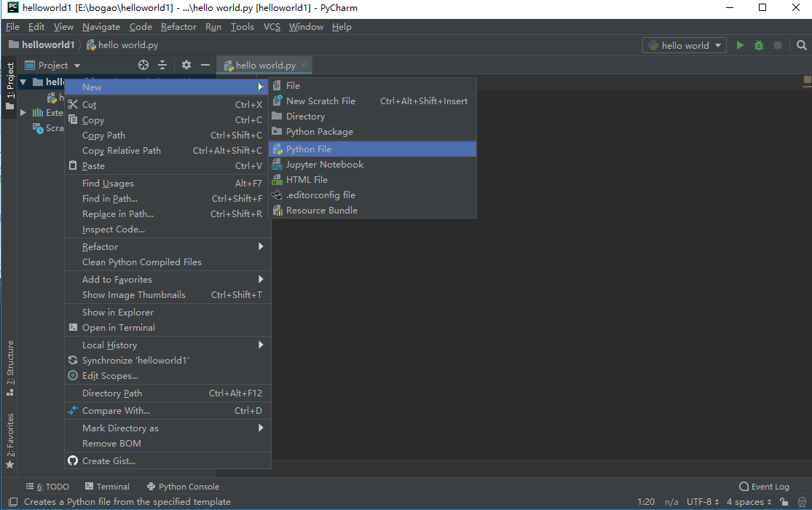812x510 pixels.
Task: Toggle the read-only lock icon in status bar
Action: point(784,502)
